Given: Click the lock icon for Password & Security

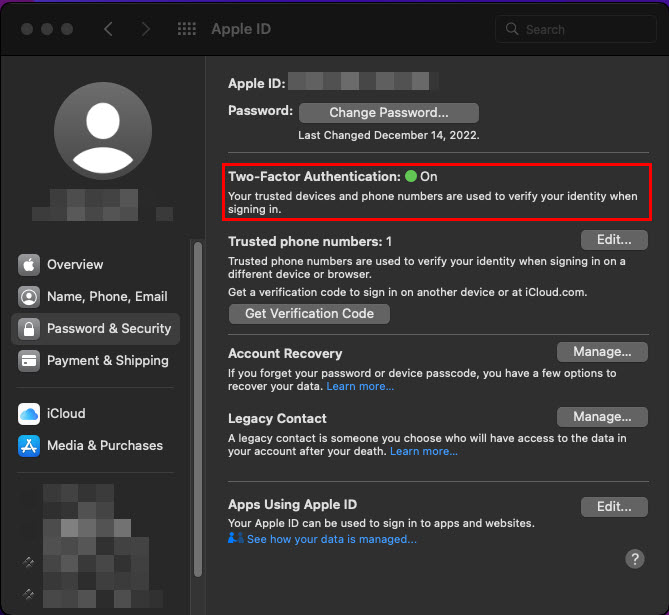Looking at the screenshot, I should (29, 329).
